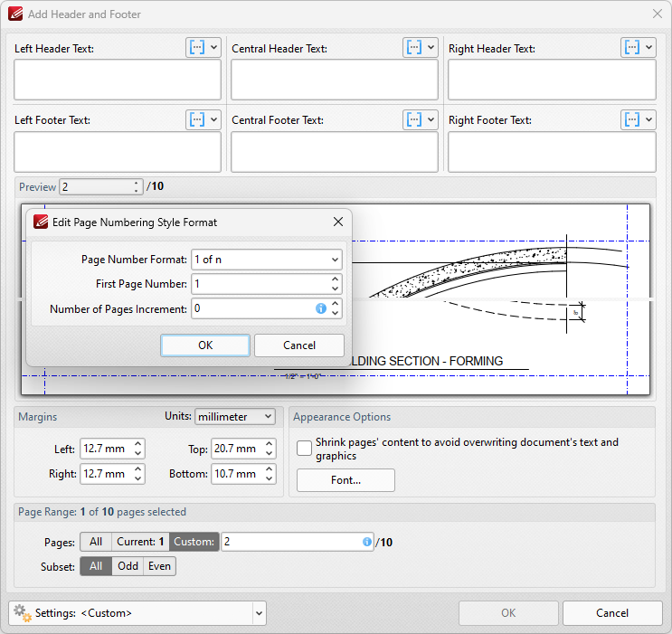
Task: Select the All subset option
Action: click(x=96, y=566)
